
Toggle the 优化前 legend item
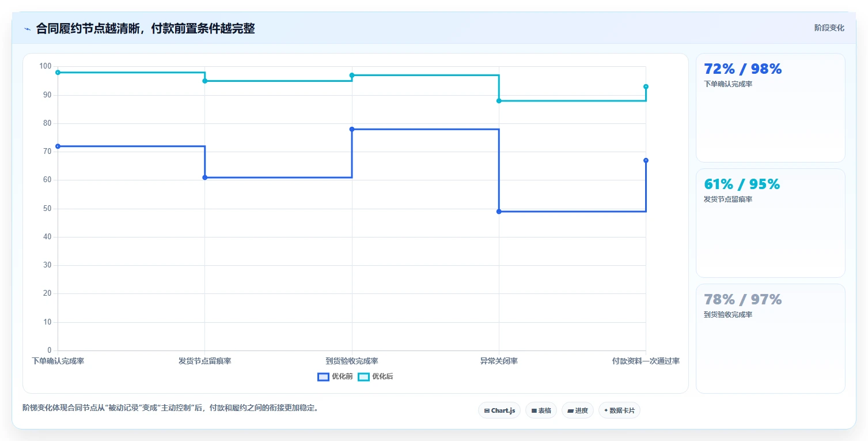[x=335, y=376]
